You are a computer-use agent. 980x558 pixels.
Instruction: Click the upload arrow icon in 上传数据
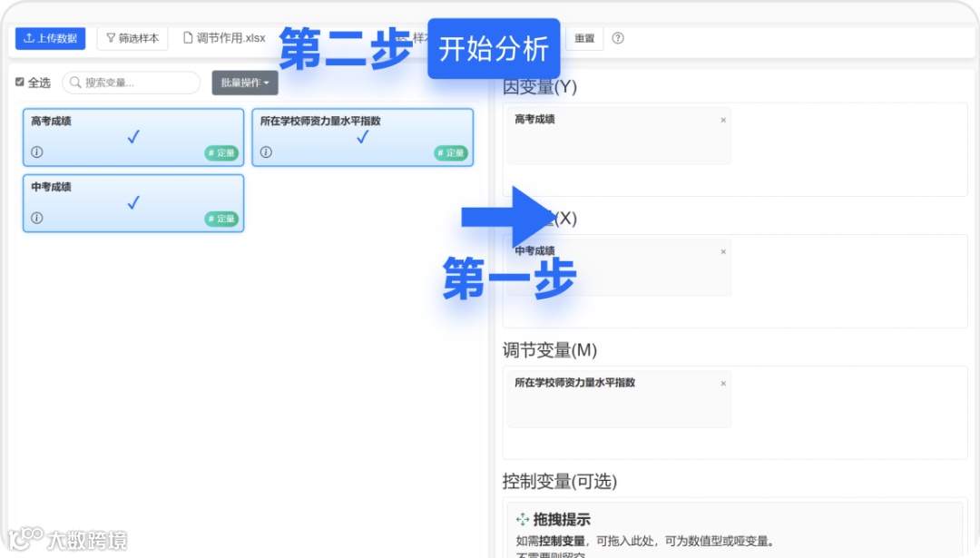pyautogui.click(x=29, y=38)
